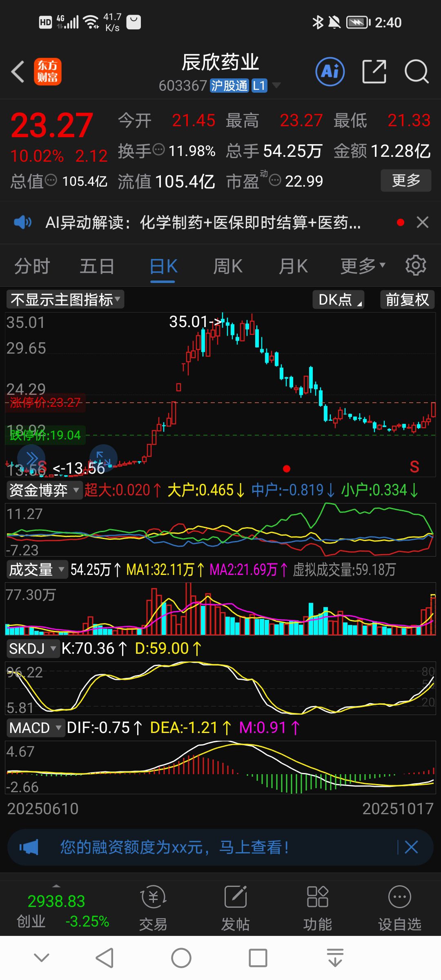Open 资金博弈 indicator dropdown
Viewport: 441px width, 980px height.
44,490
